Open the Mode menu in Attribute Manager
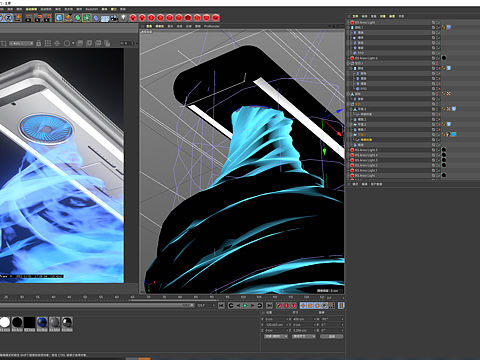The width and height of the screenshot is (480, 360). pyautogui.click(x=355, y=184)
